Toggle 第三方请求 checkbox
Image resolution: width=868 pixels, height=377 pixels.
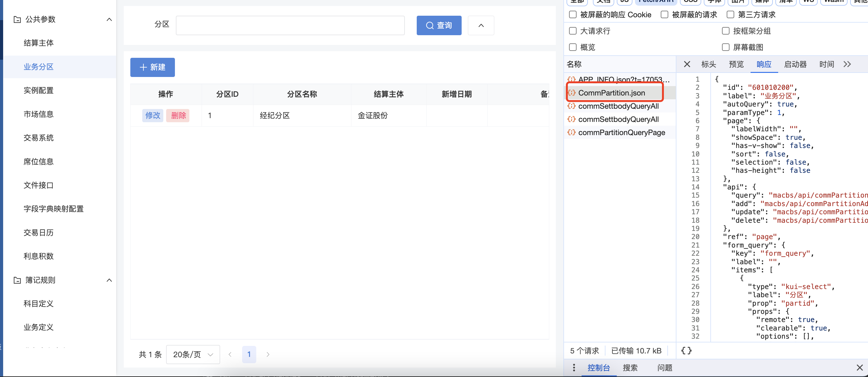pos(730,14)
